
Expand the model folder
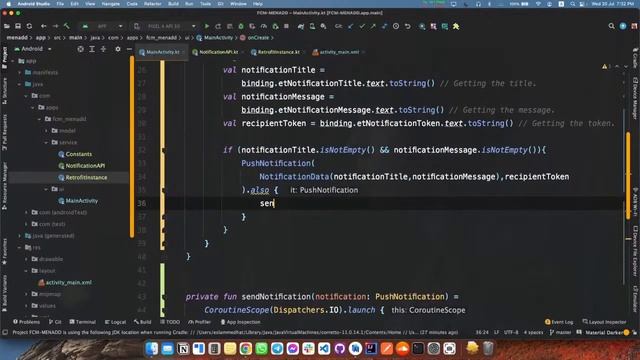[x=47, y=131]
